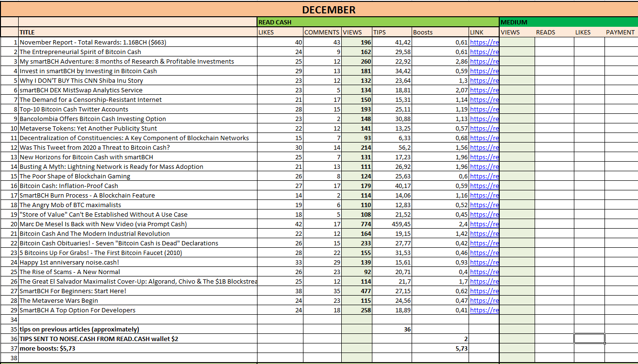Select title 'The Poor Shape of Blockchain Gaming'
This screenshot has height=364, width=638.
[x=138, y=176]
